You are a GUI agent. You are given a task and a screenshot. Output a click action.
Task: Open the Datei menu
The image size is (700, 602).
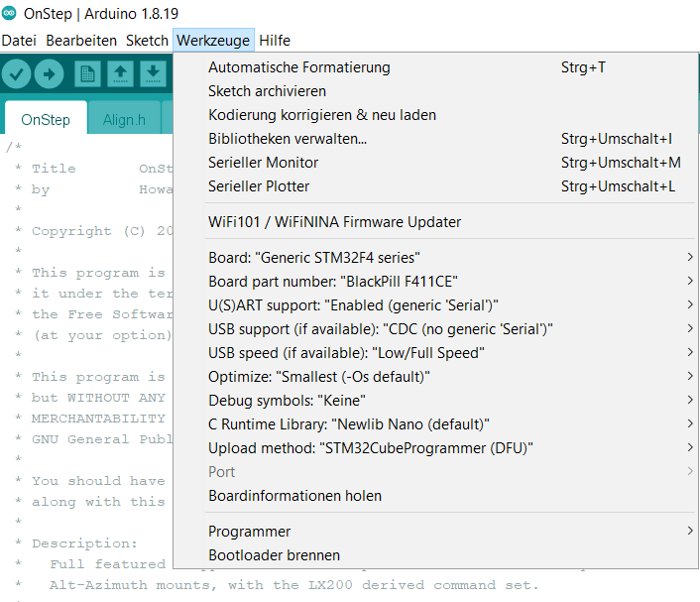pyautogui.click(x=19, y=41)
